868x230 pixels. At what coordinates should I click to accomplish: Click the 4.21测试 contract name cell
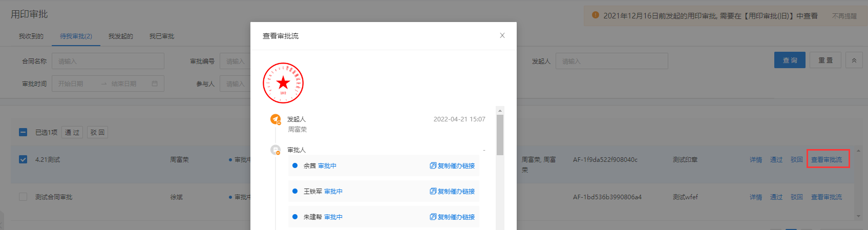48,160
